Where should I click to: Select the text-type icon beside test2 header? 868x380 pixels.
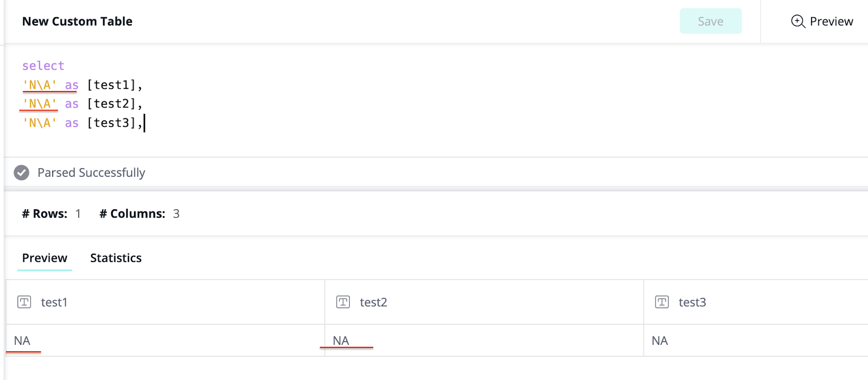click(x=343, y=302)
